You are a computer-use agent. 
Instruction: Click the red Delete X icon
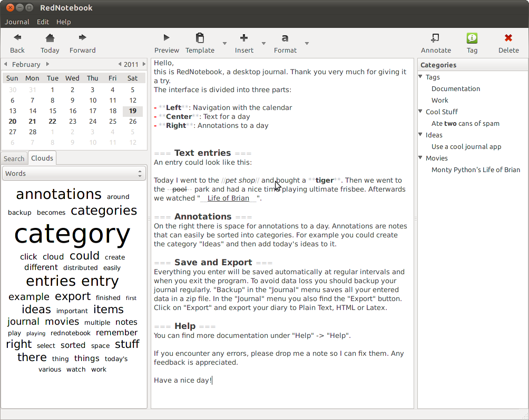(508, 38)
